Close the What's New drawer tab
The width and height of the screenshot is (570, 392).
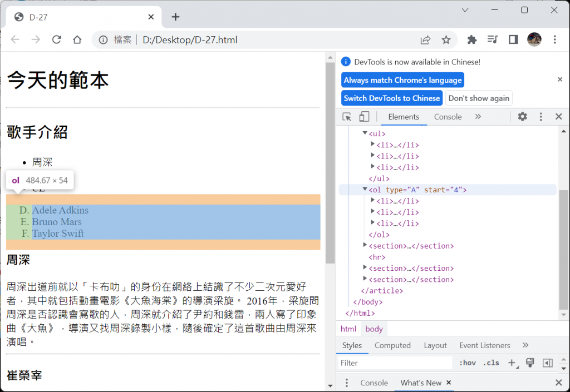pyautogui.click(x=449, y=383)
